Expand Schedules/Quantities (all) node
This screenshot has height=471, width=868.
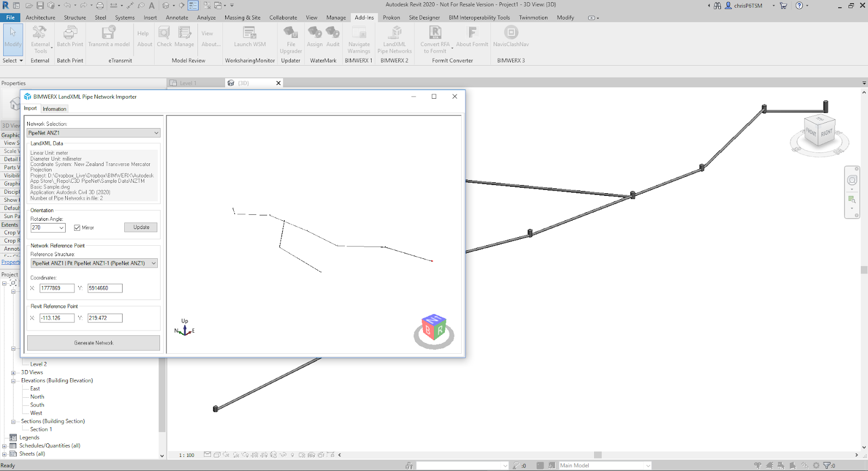4,446
